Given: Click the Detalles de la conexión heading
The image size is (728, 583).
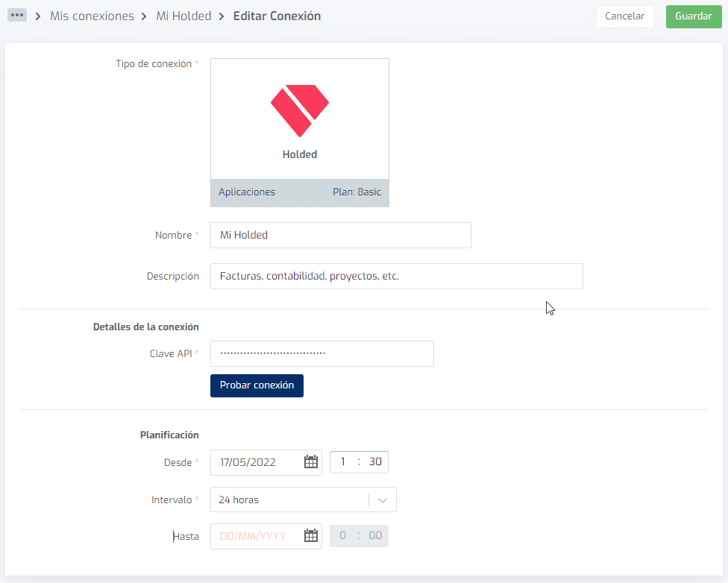Looking at the screenshot, I should point(145,327).
